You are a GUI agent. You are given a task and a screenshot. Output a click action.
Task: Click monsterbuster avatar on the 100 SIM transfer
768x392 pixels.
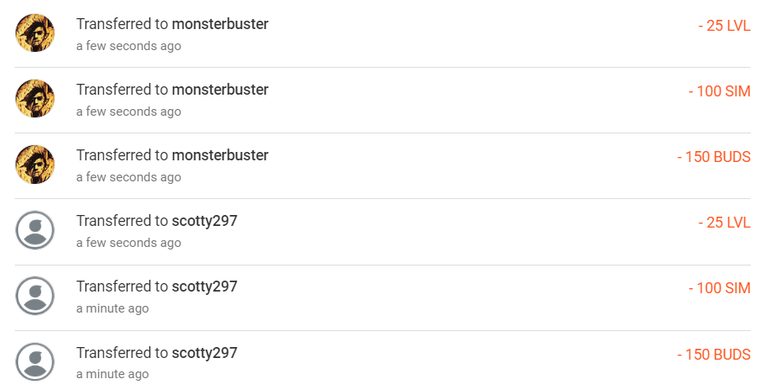tap(35, 98)
